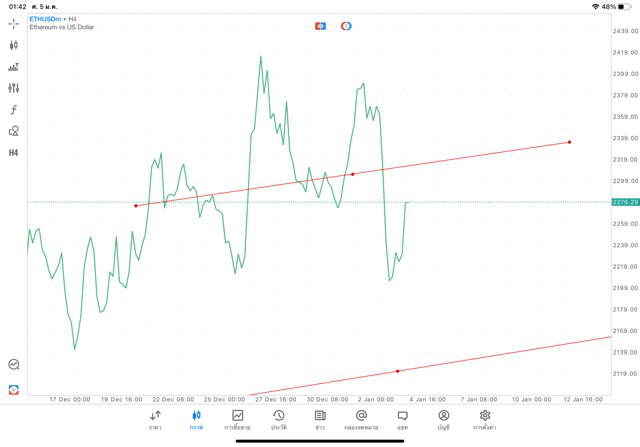The height and width of the screenshot is (447, 640).
Task: Open the ประวัติ (History) tab
Action: tap(278, 420)
